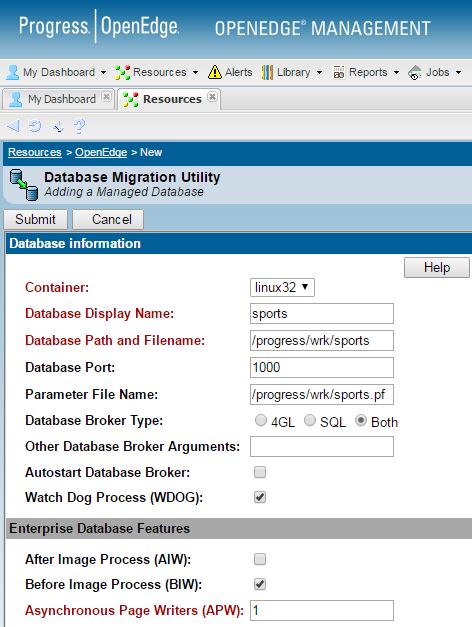The width and height of the screenshot is (472, 627).
Task: Select the 4GL broker type
Action: pos(261,420)
